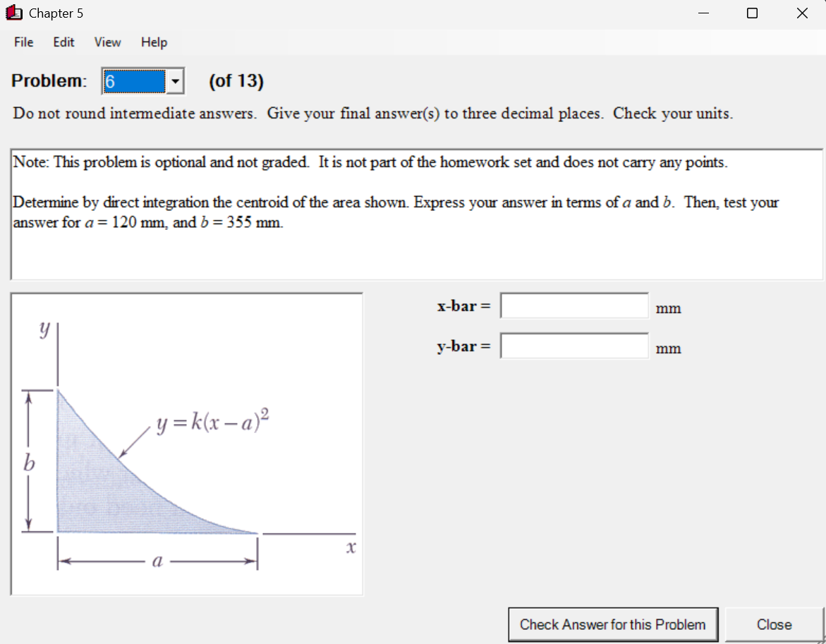Screen dimensions: 826x644
Task: Open the View menu
Action: [107, 42]
